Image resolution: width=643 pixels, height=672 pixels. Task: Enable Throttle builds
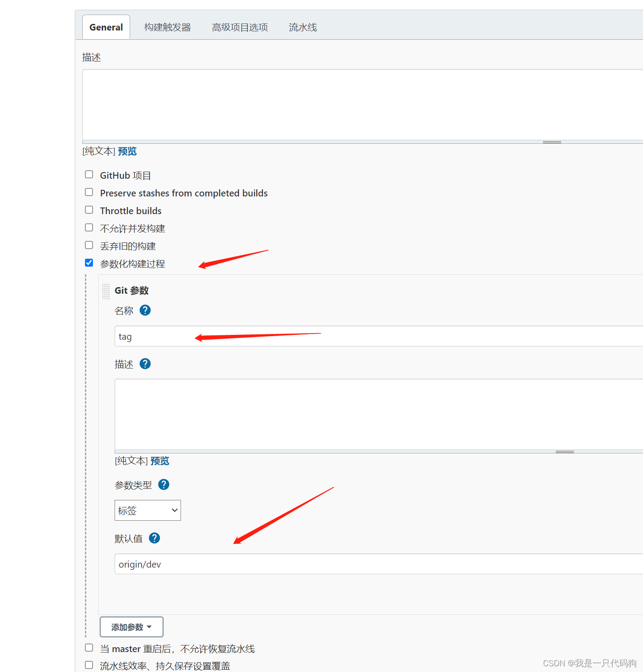click(89, 209)
